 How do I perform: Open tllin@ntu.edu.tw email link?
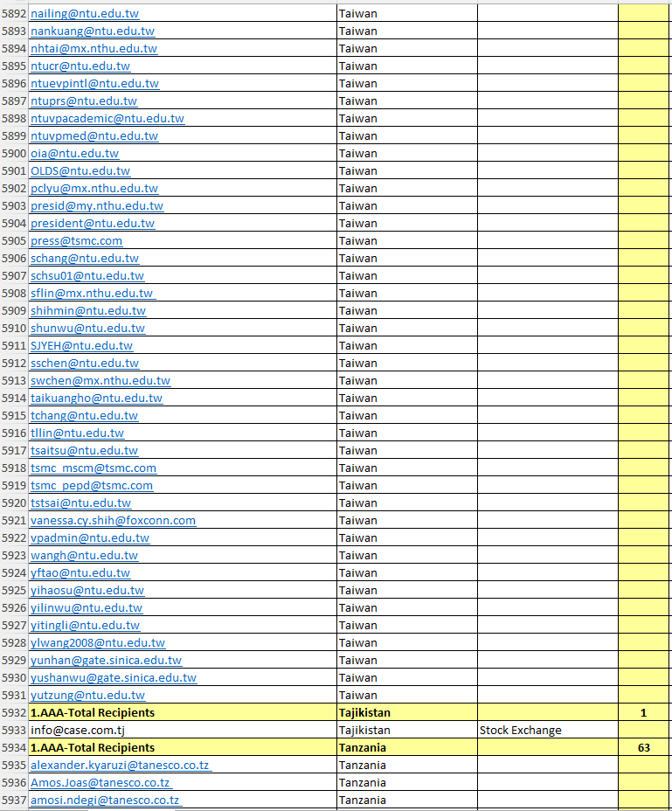(78, 433)
